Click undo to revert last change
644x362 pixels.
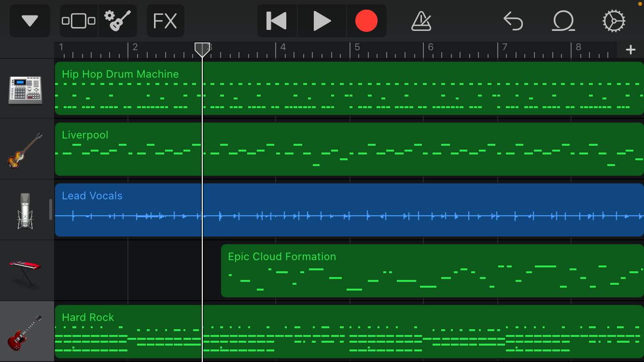pos(513,21)
